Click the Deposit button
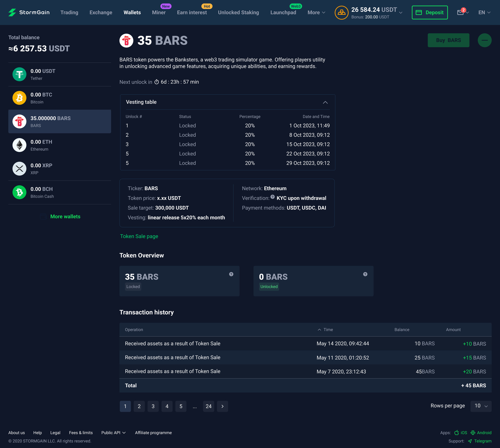 pos(430,12)
